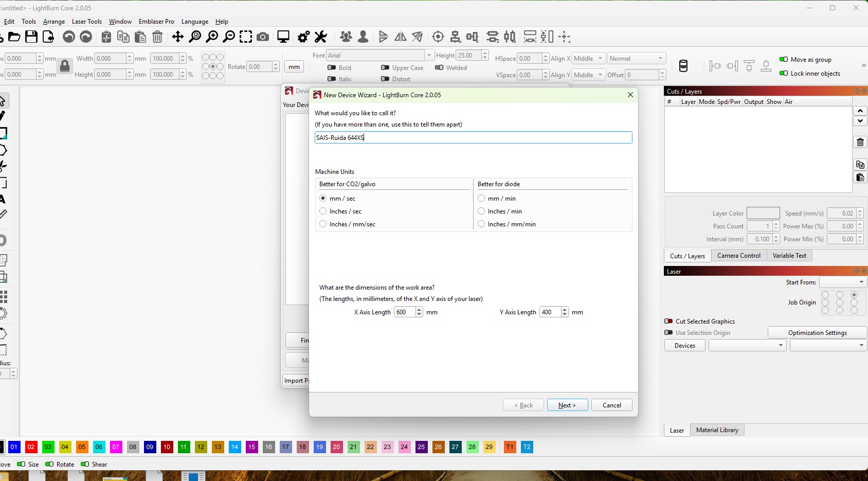Click the Zoom In magnifier icon
Screen dimensions: 868x481
pos(212,37)
